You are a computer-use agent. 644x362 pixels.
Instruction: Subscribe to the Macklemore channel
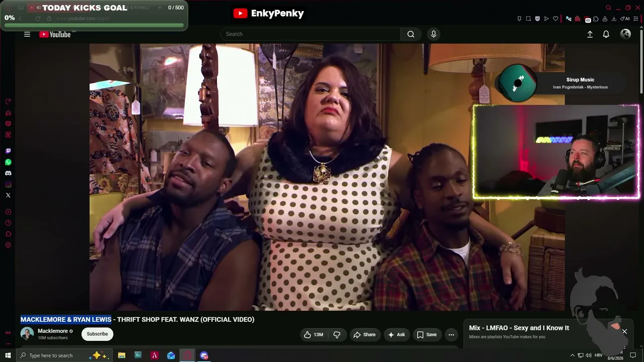97,334
